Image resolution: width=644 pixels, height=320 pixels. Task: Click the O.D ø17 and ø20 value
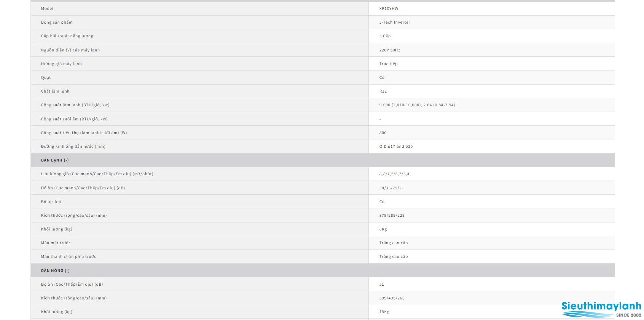(396, 146)
